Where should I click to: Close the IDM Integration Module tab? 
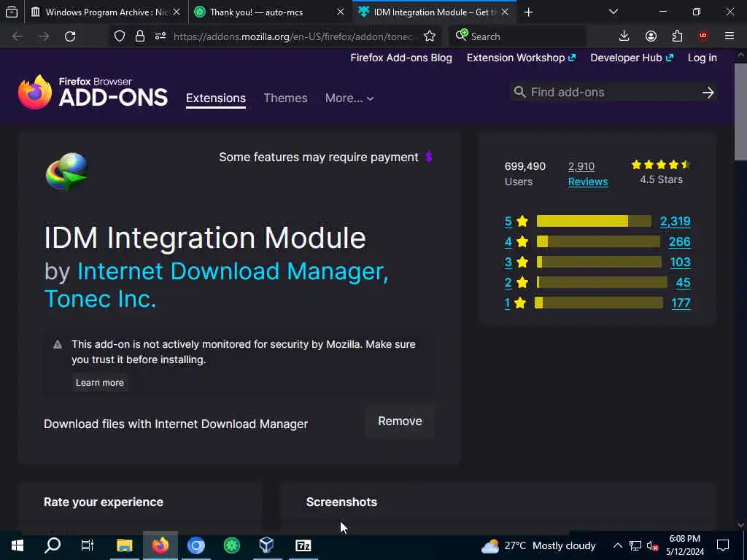(x=505, y=12)
